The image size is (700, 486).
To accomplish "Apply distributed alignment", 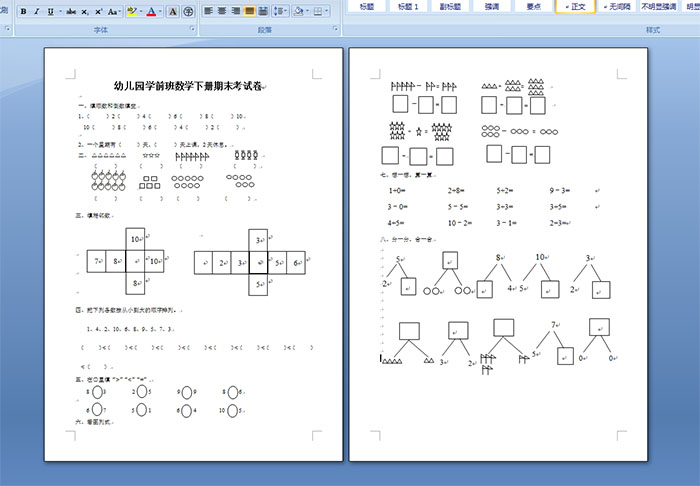I will [263, 11].
